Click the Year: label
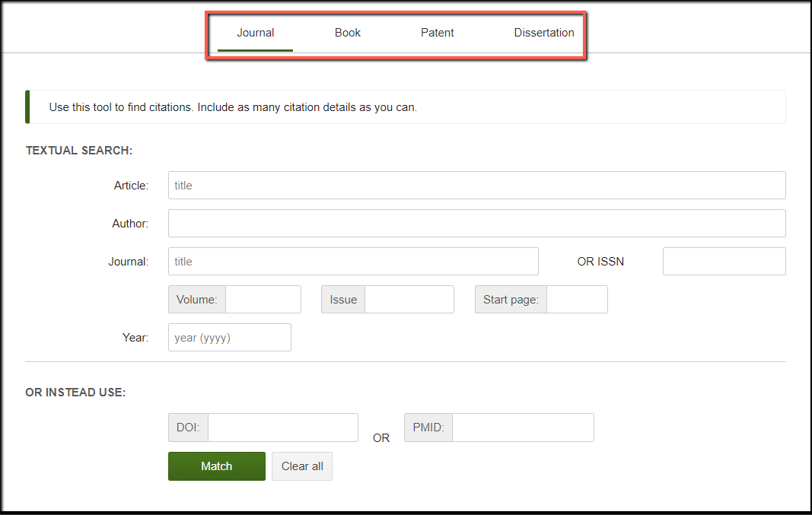Viewport: 812px width, 515px height. tap(135, 338)
